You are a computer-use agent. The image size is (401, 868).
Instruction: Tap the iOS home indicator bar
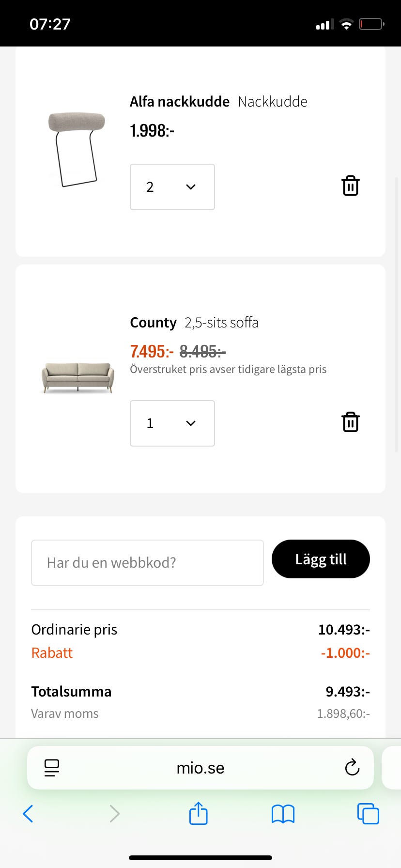pyautogui.click(x=200, y=858)
